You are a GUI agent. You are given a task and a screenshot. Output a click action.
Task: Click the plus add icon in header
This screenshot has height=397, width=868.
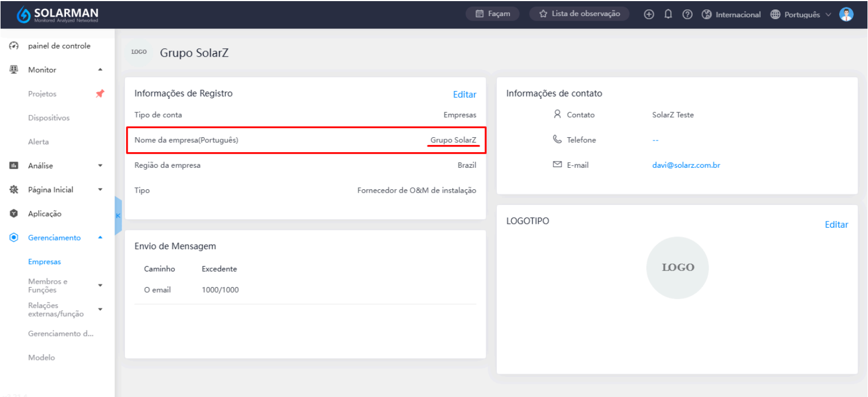pyautogui.click(x=648, y=14)
